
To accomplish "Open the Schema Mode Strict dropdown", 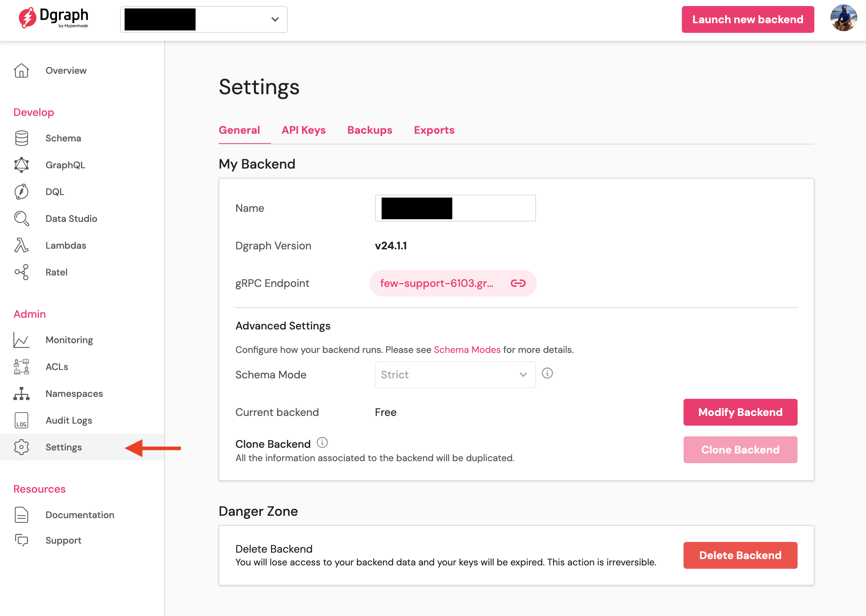I will [x=455, y=375].
